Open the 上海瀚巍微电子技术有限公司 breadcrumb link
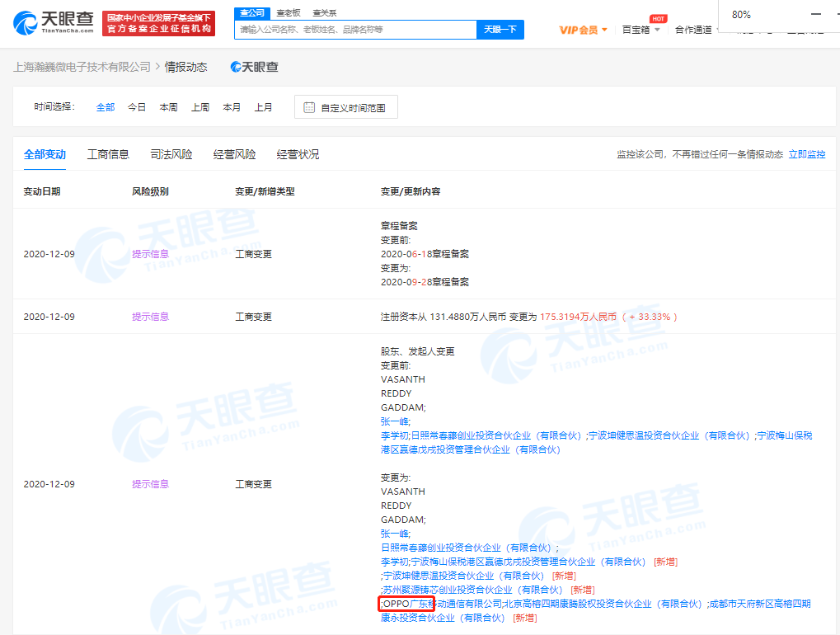 [x=82, y=67]
